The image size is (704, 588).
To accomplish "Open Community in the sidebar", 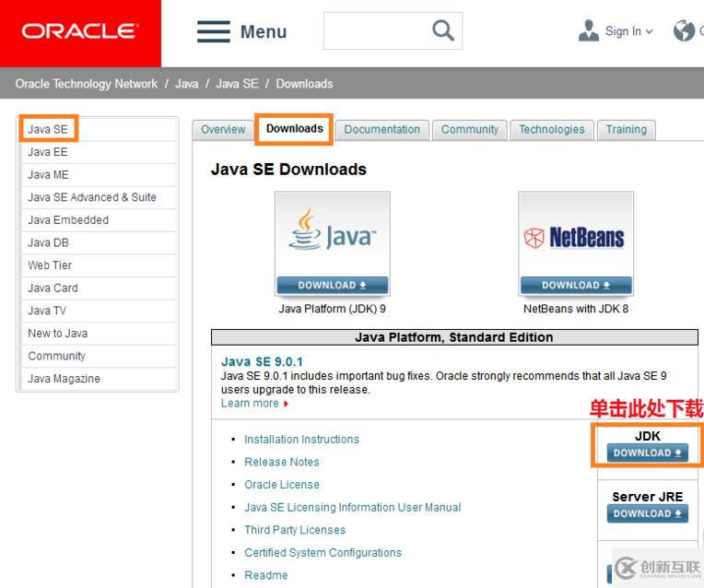I will click(x=99, y=356).
